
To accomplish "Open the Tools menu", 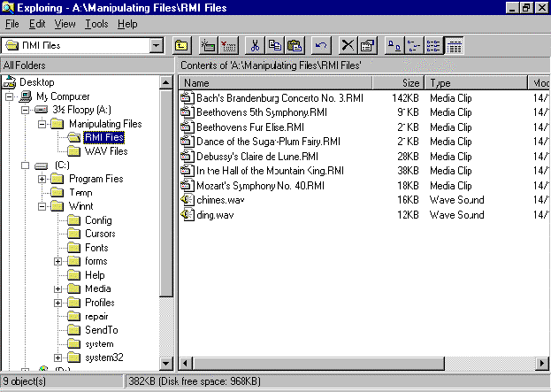I will point(96,24).
